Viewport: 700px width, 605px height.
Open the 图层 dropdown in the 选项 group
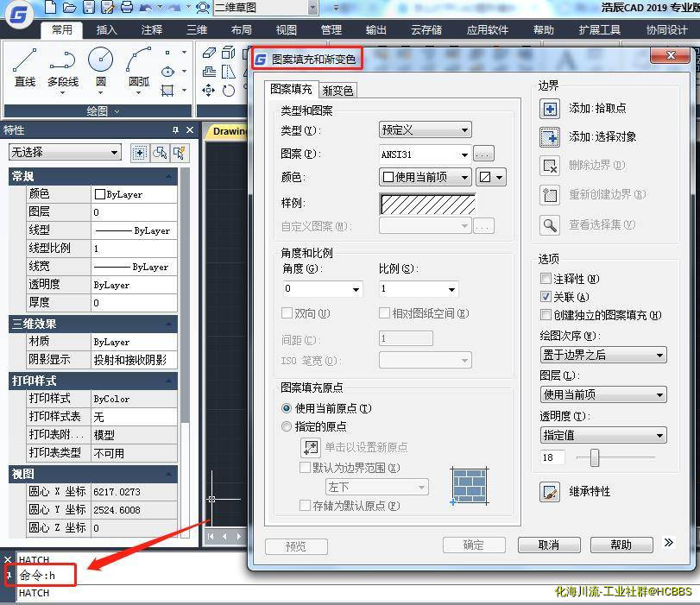(603, 394)
